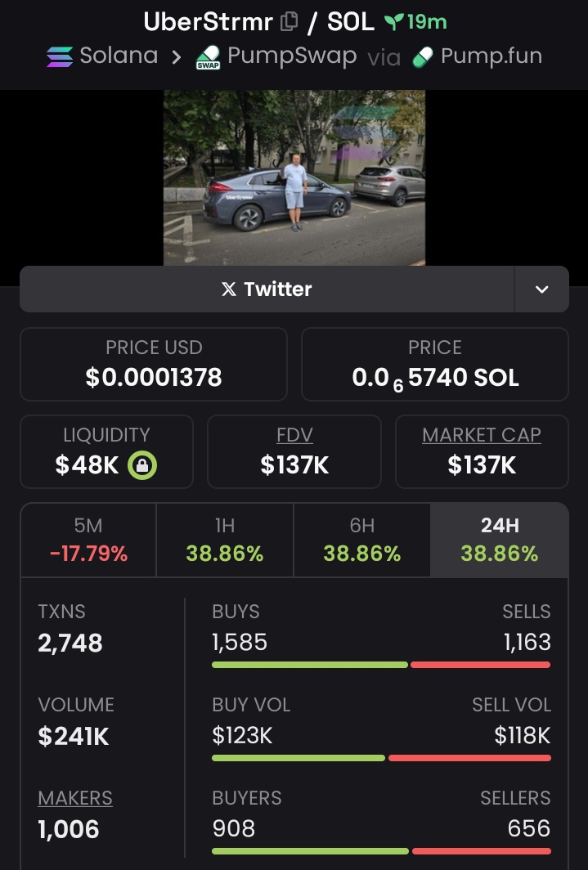Open the Twitter link button

(267, 289)
